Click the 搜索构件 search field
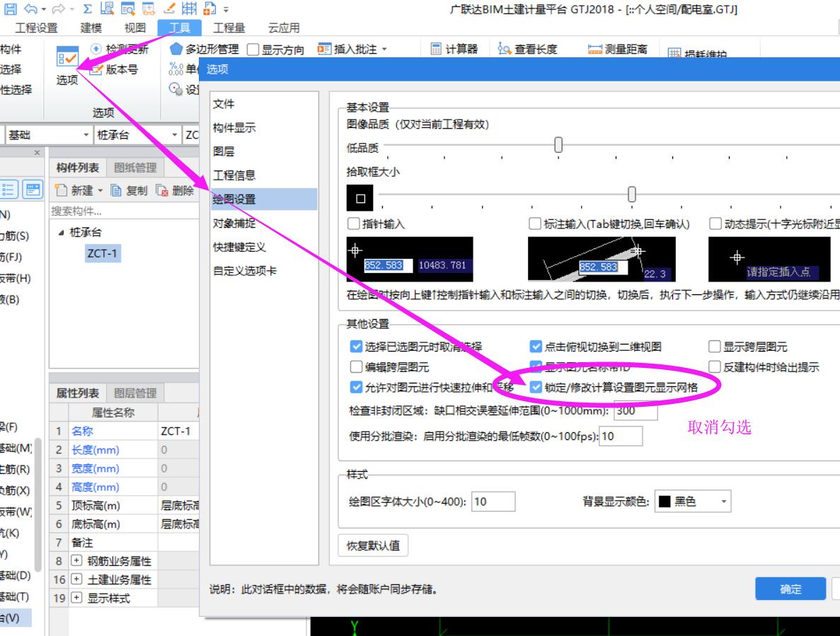Viewport: 840px width, 636px height. click(x=124, y=211)
